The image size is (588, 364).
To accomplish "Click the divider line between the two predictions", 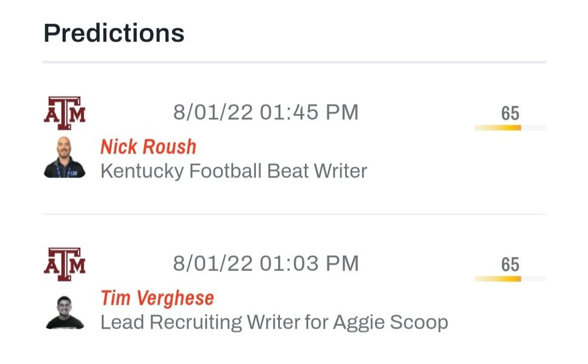I will coord(294,214).
